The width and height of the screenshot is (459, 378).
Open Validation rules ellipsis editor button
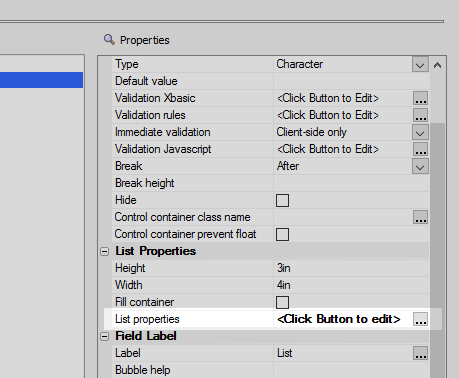[420, 115]
